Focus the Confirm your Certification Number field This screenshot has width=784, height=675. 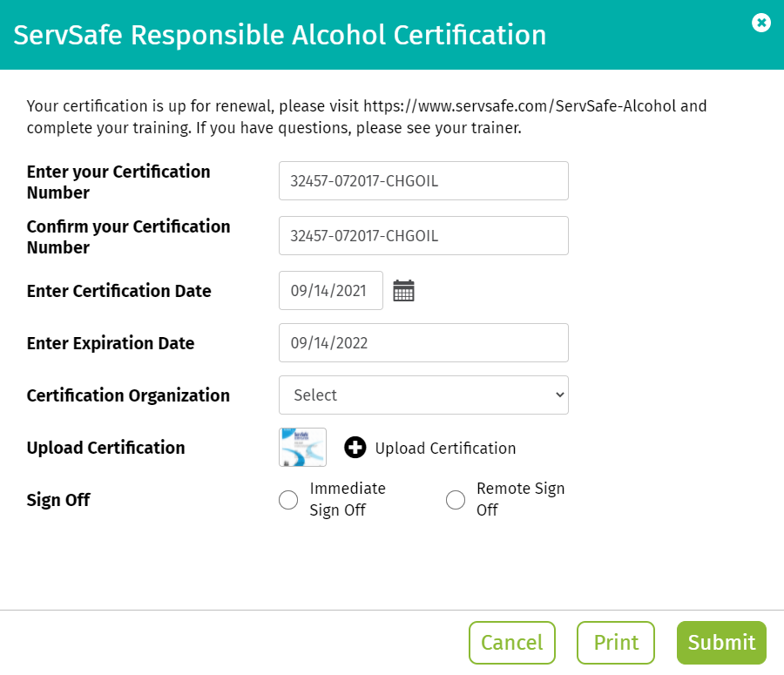[x=423, y=235]
